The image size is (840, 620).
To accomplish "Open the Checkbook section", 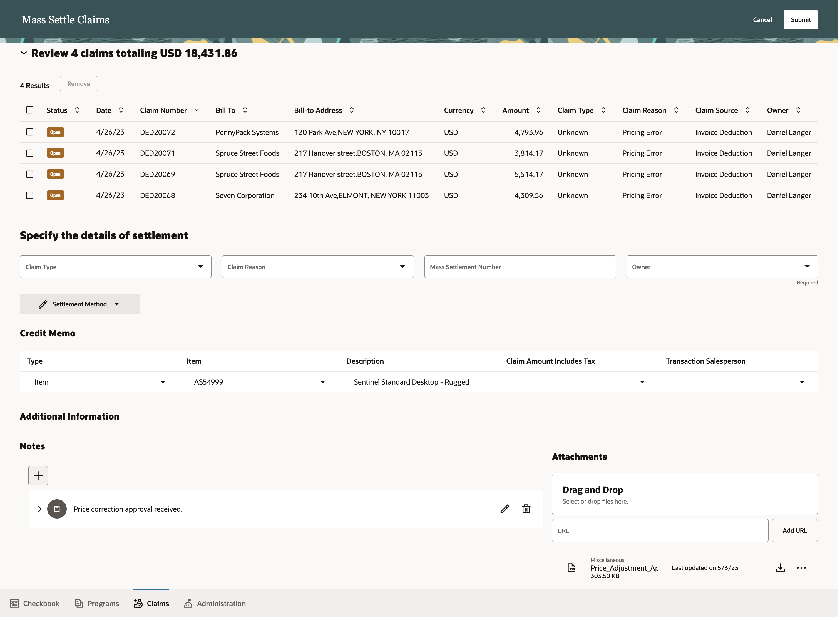I will 34,603.
